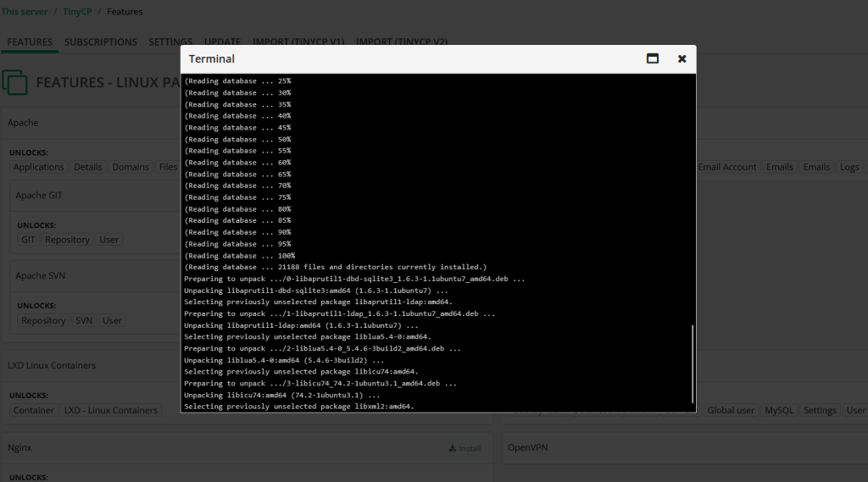
Task: Click the Global user tag
Action: click(731, 410)
